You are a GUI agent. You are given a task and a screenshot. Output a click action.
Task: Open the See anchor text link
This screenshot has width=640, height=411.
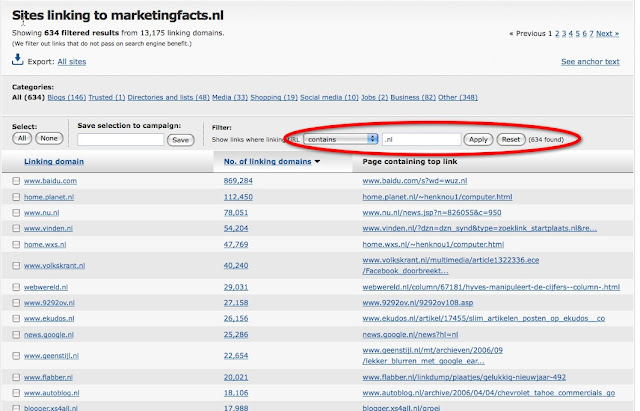[x=589, y=62]
